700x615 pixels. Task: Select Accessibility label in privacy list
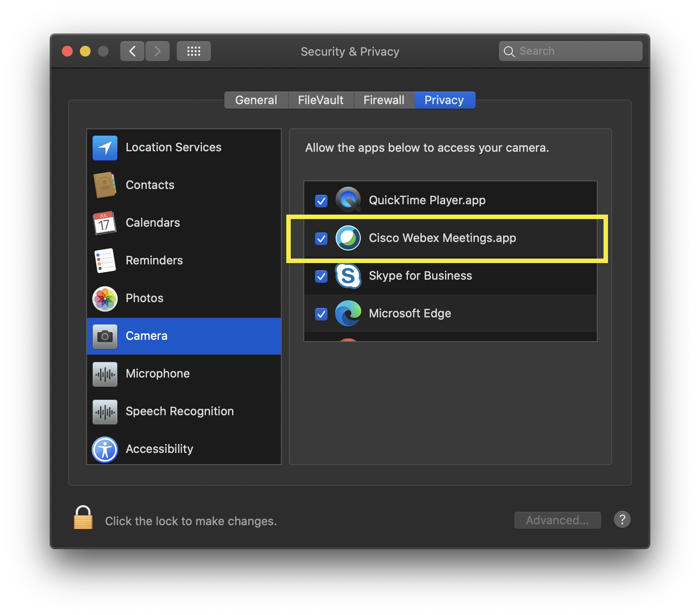(160, 449)
